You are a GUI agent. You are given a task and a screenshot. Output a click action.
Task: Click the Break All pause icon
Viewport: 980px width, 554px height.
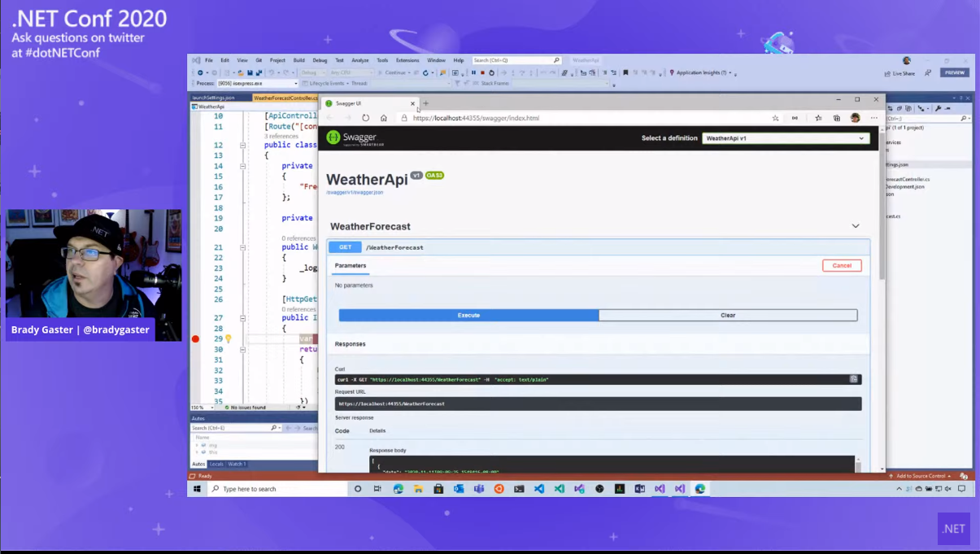pos(473,72)
